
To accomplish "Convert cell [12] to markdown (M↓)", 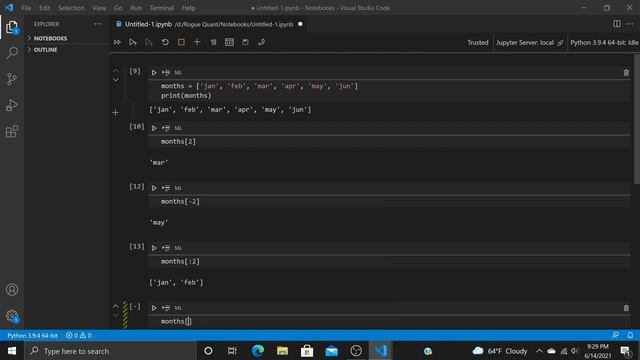I will [x=178, y=188].
